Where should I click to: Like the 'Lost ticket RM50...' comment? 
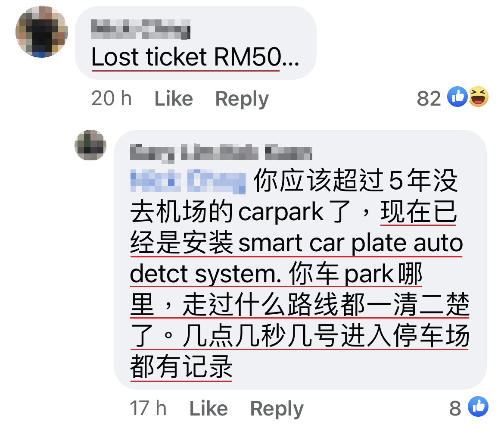pyautogui.click(x=174, y=98)
